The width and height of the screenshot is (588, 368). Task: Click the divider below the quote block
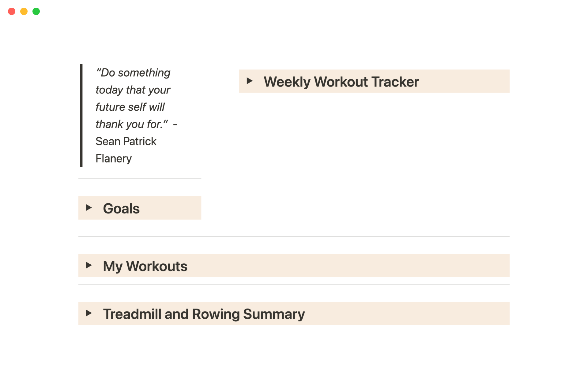point(139,178)
